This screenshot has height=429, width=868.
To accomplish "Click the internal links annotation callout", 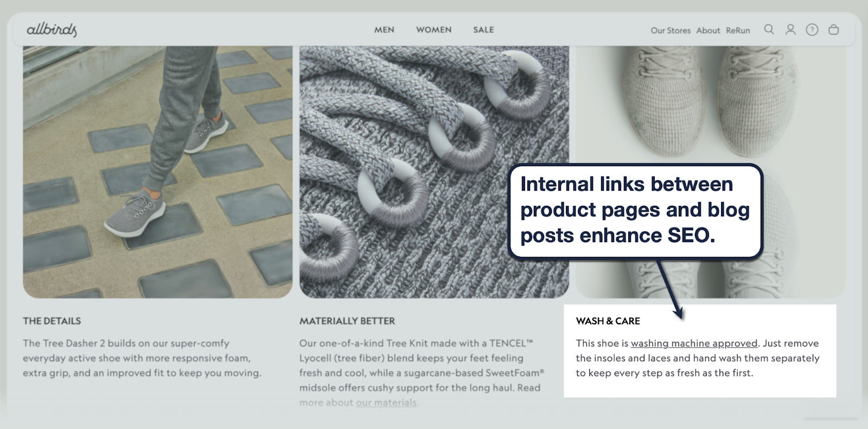I will tap(635, 210).
